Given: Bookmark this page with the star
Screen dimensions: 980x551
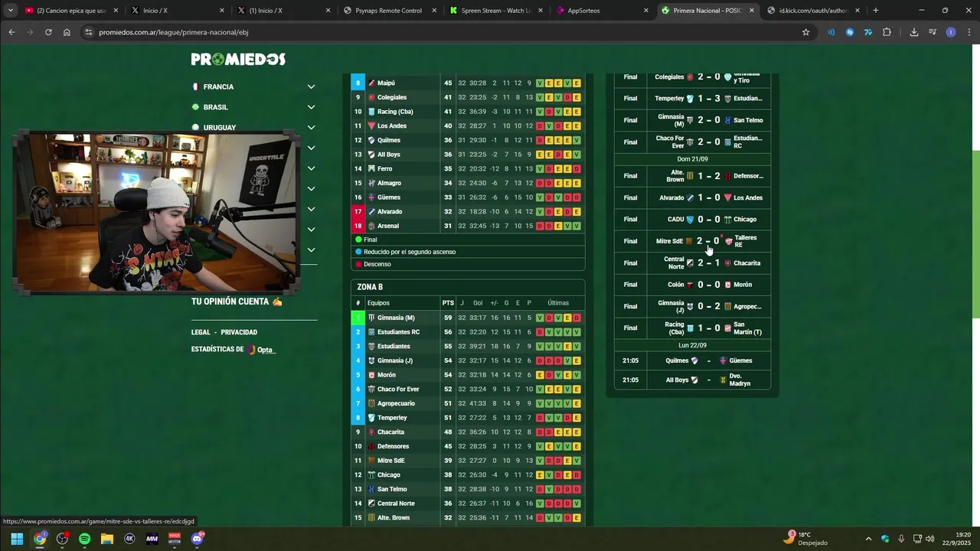Looking at the screenshot, I should pos(805,32).
